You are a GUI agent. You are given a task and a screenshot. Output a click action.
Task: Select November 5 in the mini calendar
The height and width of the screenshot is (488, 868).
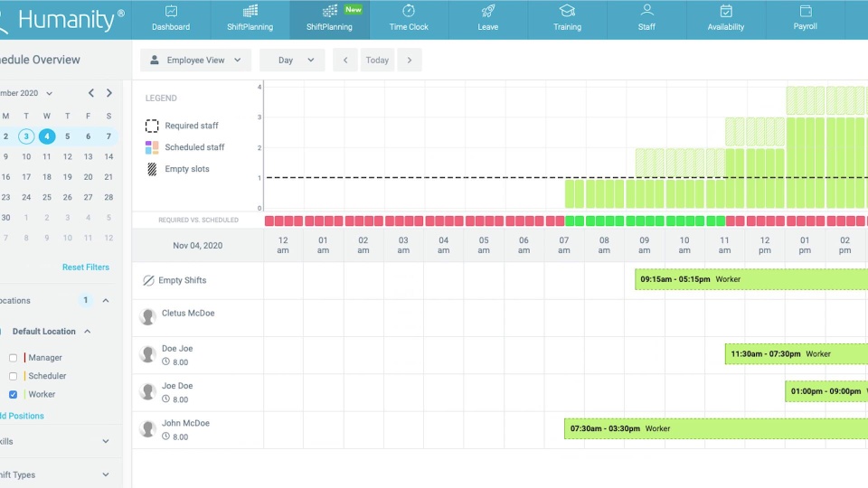pyautogui.click(x=68, y=136)
